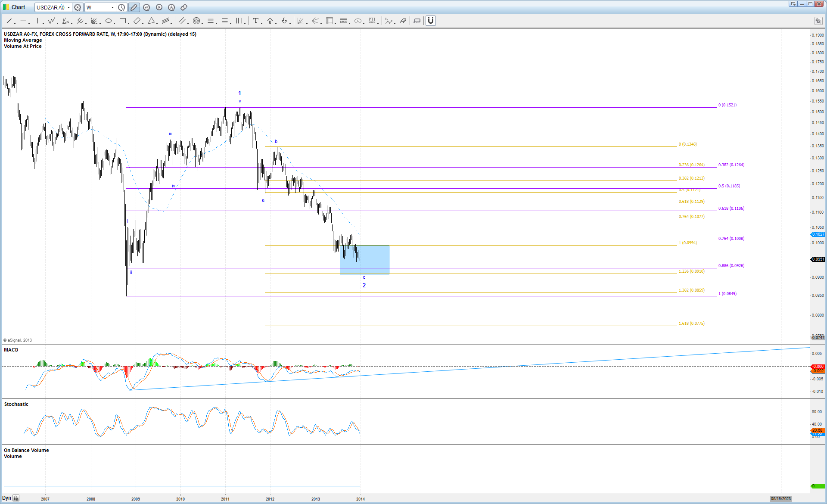The height and width of the screenshot is (504, 827).
Task: Open the comment annotation tool
Action: [x=417, y=21]
